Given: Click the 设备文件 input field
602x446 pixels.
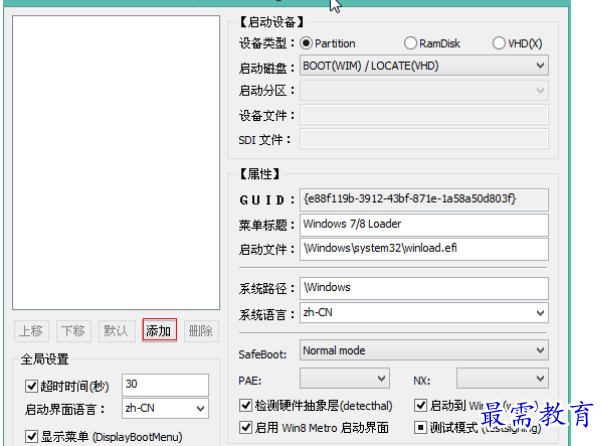Looking at the screenshot, I should pos(424,115).
